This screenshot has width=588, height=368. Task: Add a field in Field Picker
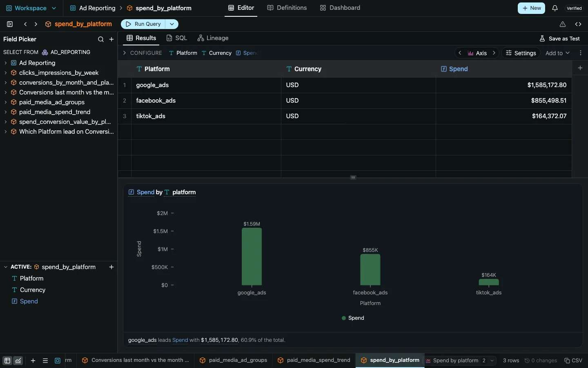click(x=111, y=39)
